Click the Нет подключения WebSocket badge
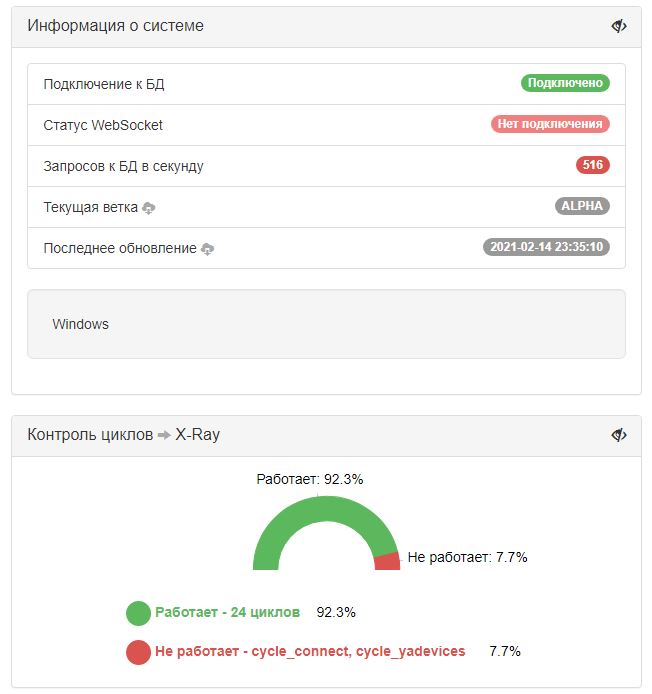The image size is (652, 694). tap(550, 124)
